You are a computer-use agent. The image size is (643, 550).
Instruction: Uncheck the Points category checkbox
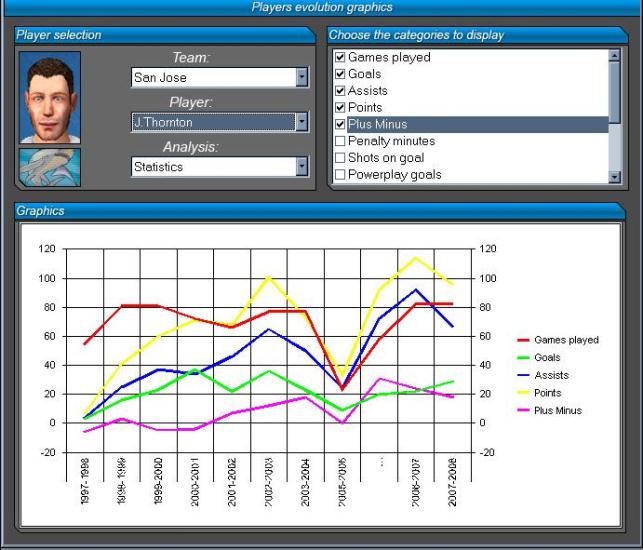(340, 107)
